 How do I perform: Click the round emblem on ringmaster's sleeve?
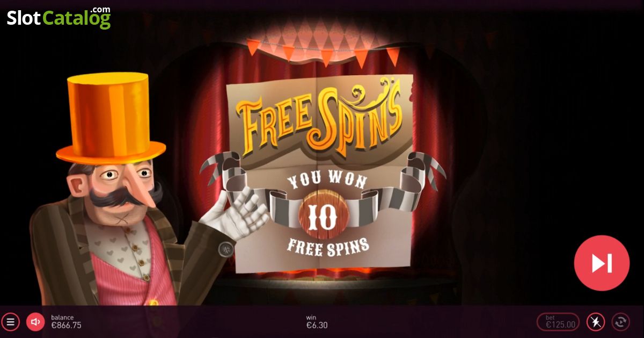coord(225,249)
